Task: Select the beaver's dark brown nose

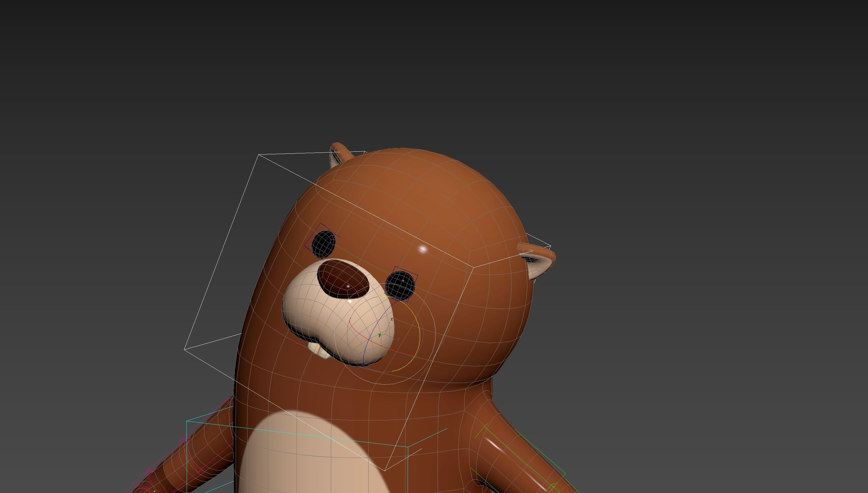Action: click(x=343, y=279)
